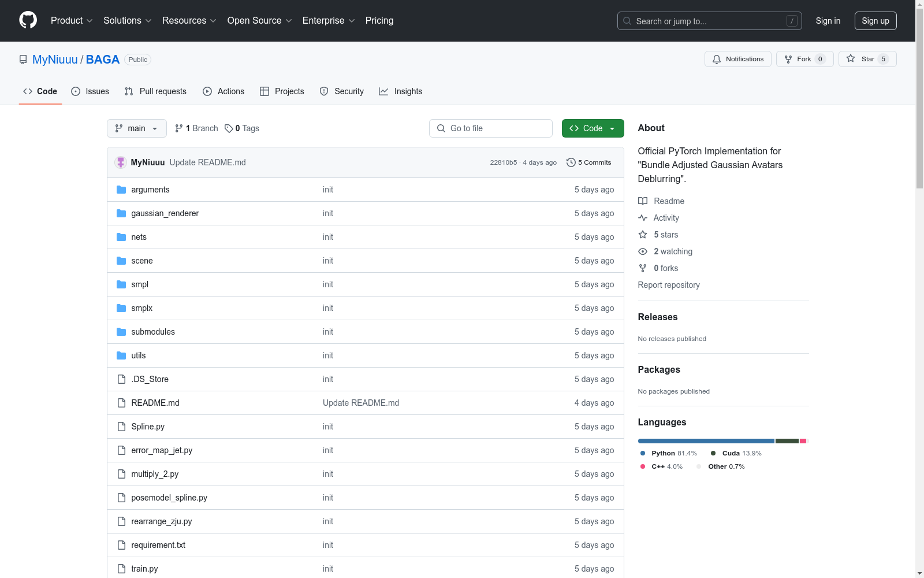
Task: Click the Spline.py file icon
Action: 121,427
